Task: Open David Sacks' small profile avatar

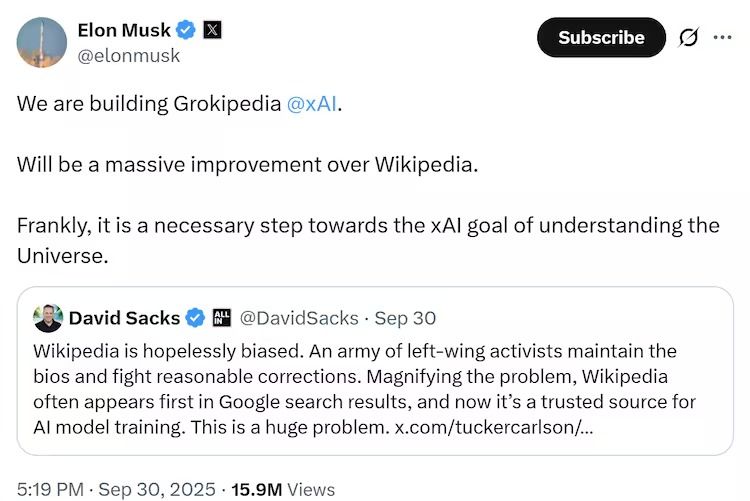Action: tap(48, 318)
